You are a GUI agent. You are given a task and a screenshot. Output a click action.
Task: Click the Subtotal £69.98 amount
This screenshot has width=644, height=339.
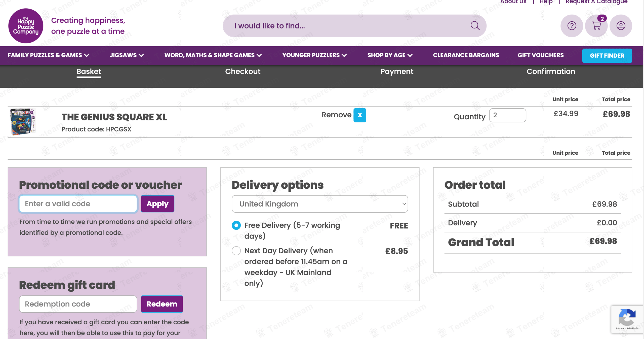(x=605, y=204)
